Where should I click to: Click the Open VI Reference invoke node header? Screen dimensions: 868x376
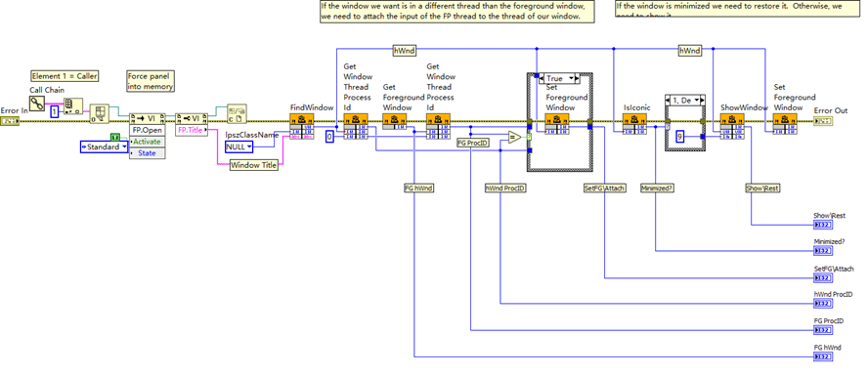[148, 118]
